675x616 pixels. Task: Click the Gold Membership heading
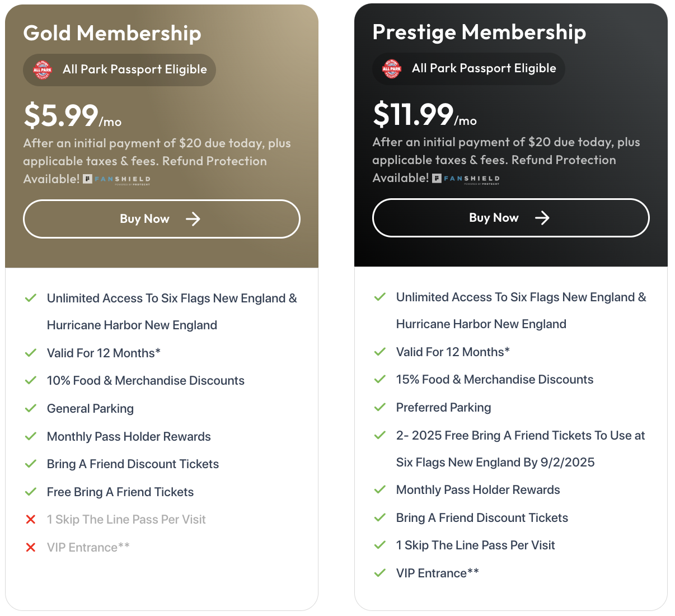(112, 33)
